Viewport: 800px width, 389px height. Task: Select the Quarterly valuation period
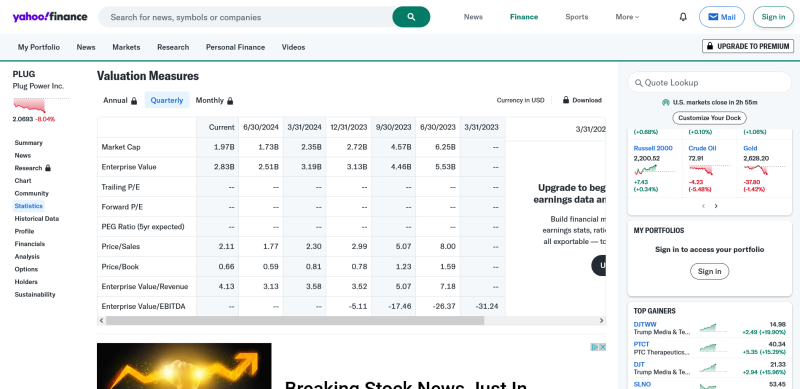tap(167, 100)
